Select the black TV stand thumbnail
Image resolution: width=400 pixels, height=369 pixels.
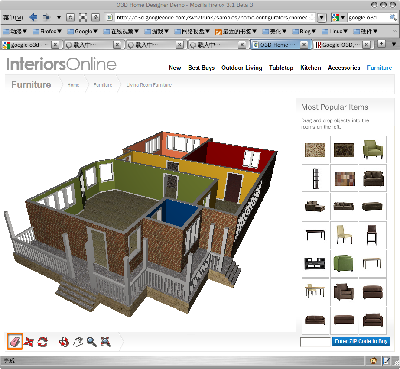click(315, 263)
